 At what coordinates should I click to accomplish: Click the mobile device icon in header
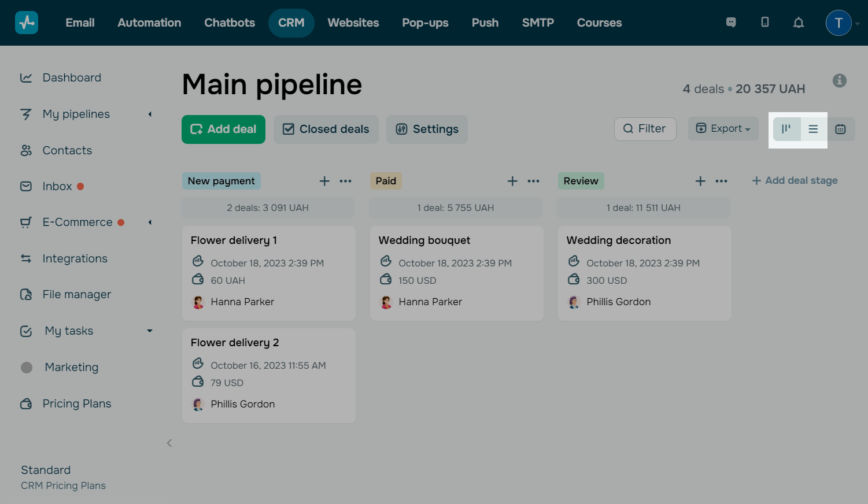[764, 23]
